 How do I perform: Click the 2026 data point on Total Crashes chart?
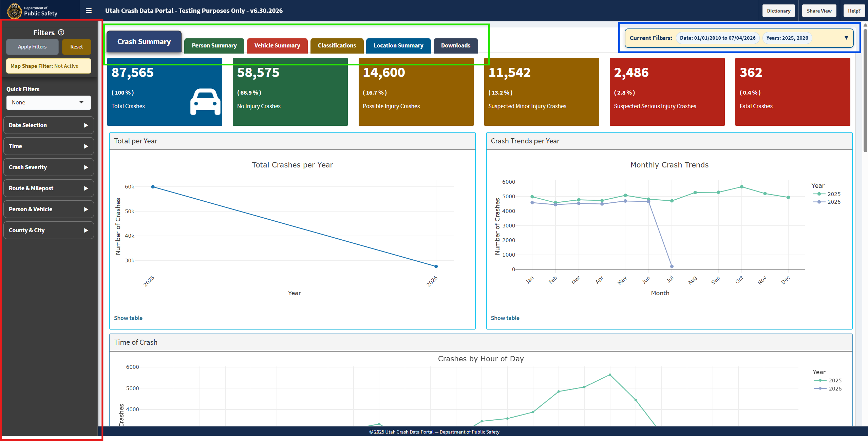coord(436,266)
